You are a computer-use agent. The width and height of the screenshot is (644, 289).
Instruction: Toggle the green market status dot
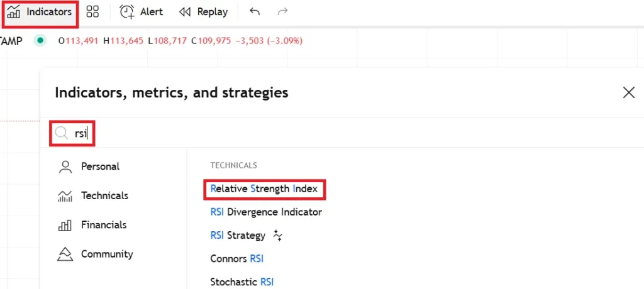[x=40, y=41]
